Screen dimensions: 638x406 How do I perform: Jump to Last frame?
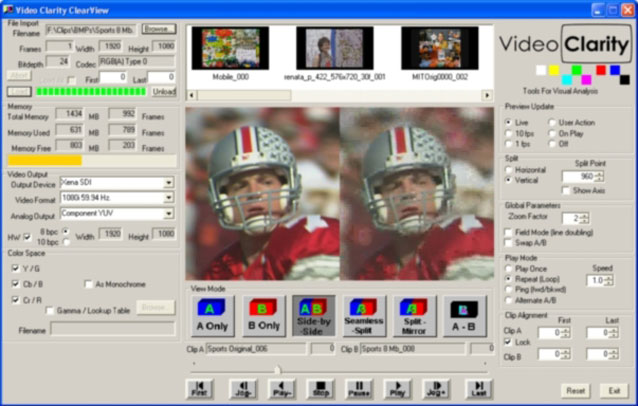479,389
